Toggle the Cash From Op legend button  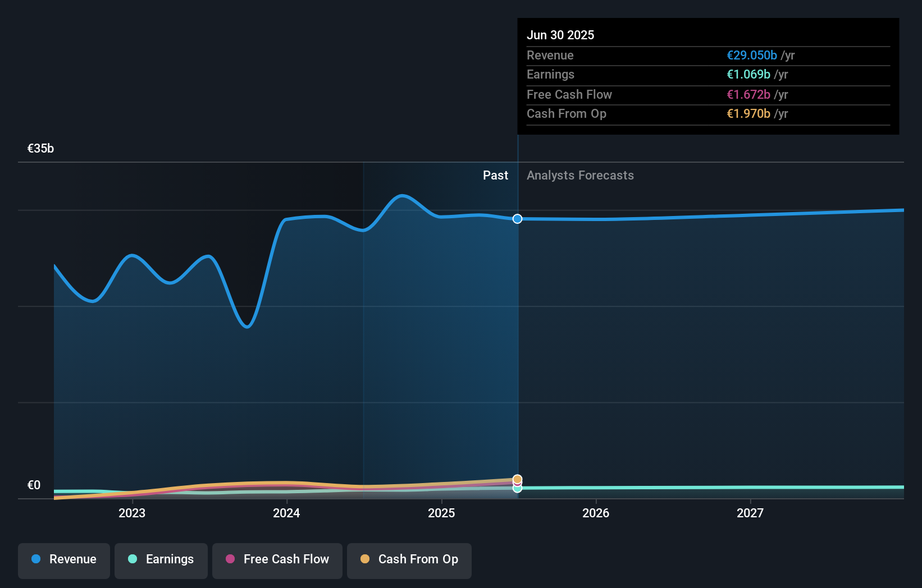point(409,561)
